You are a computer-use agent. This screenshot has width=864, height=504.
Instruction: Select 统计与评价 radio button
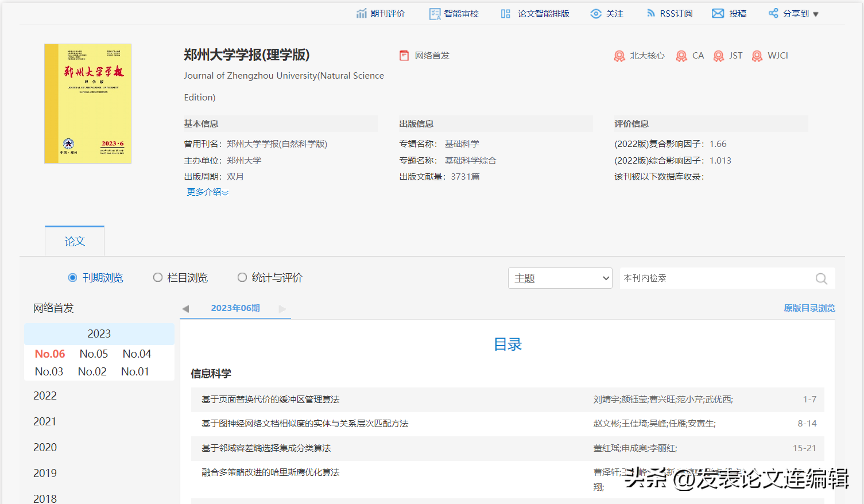coord(242,278)
